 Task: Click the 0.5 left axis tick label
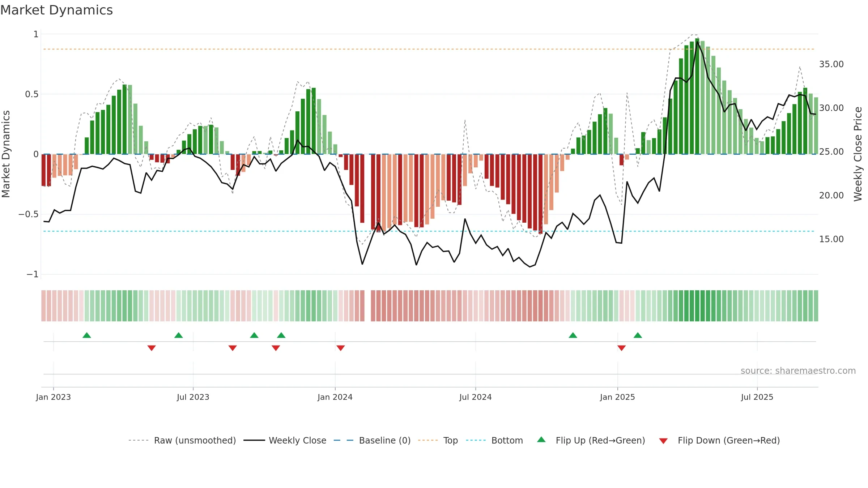(32, 94)
